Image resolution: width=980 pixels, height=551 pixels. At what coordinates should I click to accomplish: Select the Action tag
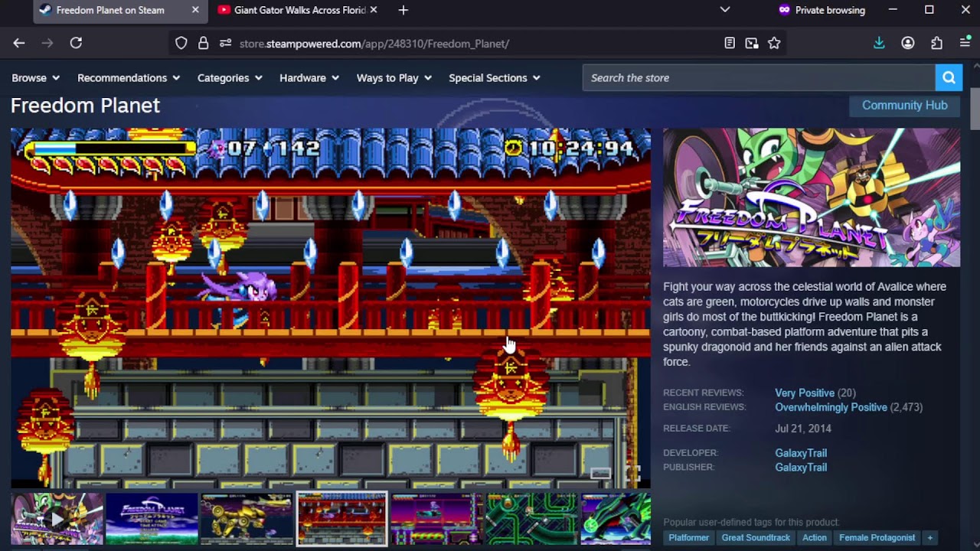(x=814, y=538)
